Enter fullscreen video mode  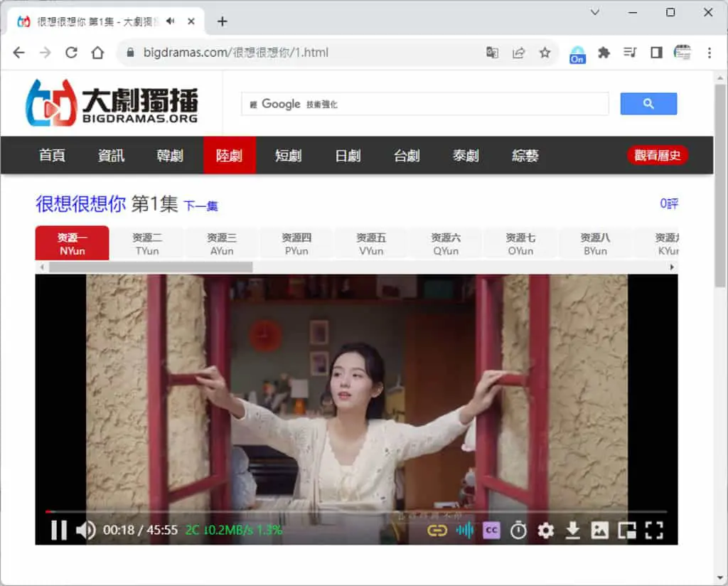pyautogui.click(x=654, y=530)
